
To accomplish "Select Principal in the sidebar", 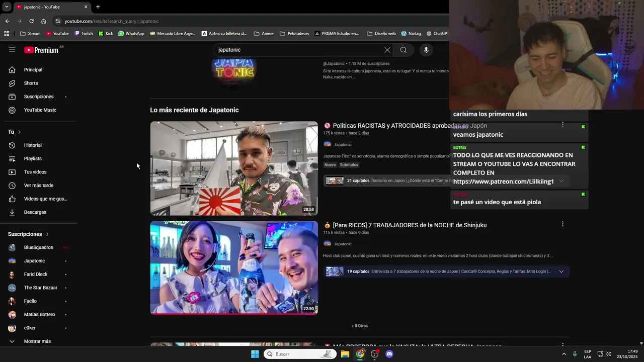I will tap(38, 70).
